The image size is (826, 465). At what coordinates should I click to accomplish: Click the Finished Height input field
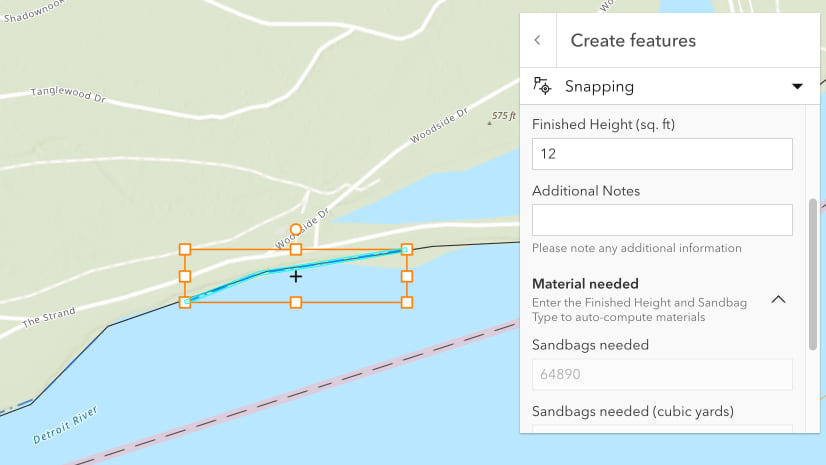pyautogui.click(x=662, y=154)
